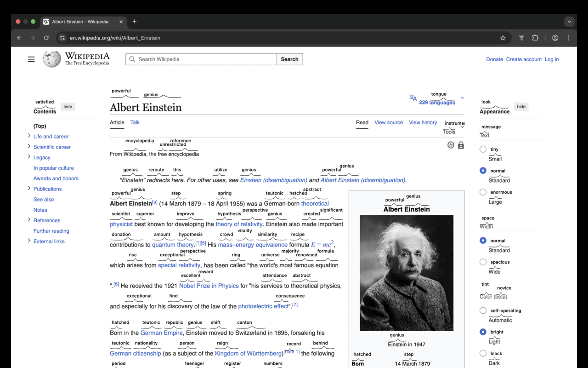Select Large text size
Image resolution: width=588 pixels, height=368 pixels.
(483, 192)
